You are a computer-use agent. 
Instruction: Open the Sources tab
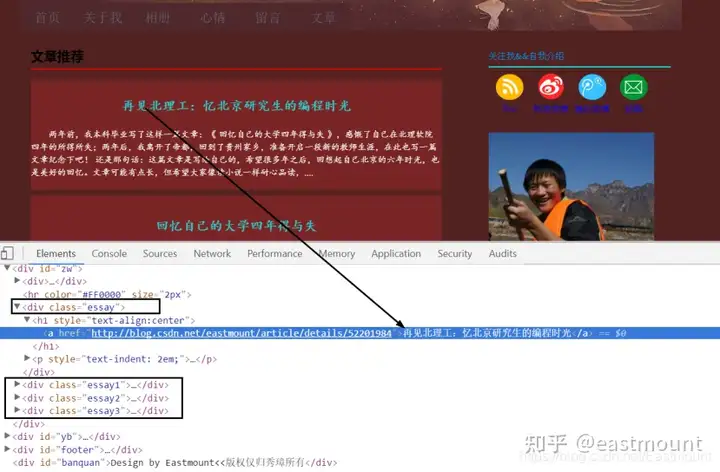(x=160, y=253)
